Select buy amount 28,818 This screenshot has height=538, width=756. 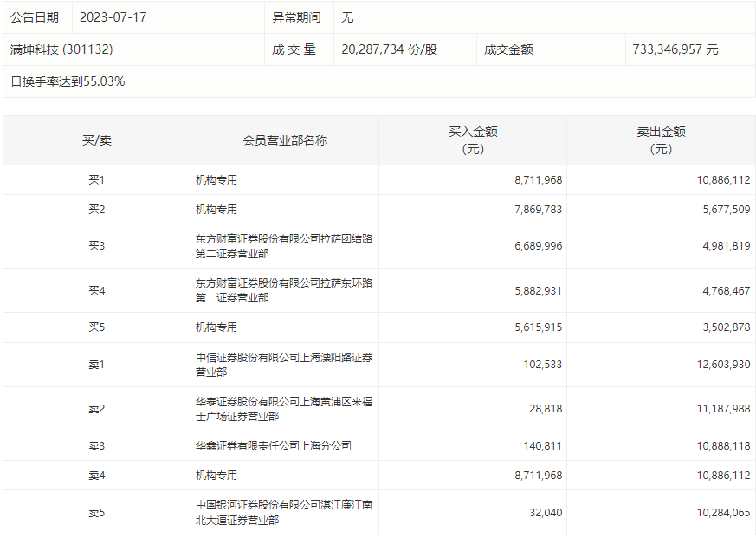(546, 409)
